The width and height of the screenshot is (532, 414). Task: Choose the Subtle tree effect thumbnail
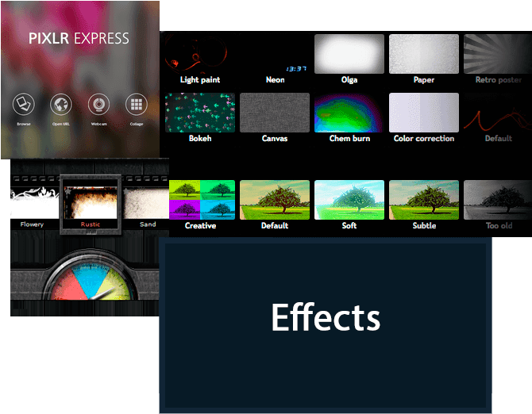pyautogui.click(x=424, y=200)
